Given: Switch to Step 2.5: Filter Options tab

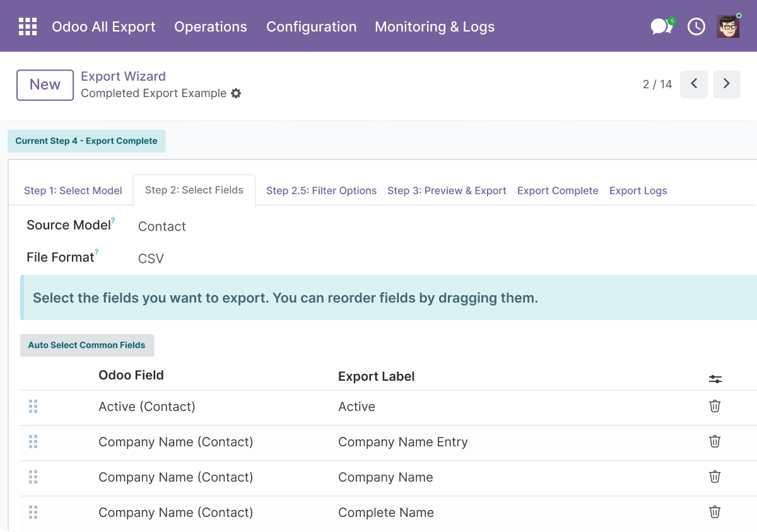Looking at the screenshot, I should (321, 190).
